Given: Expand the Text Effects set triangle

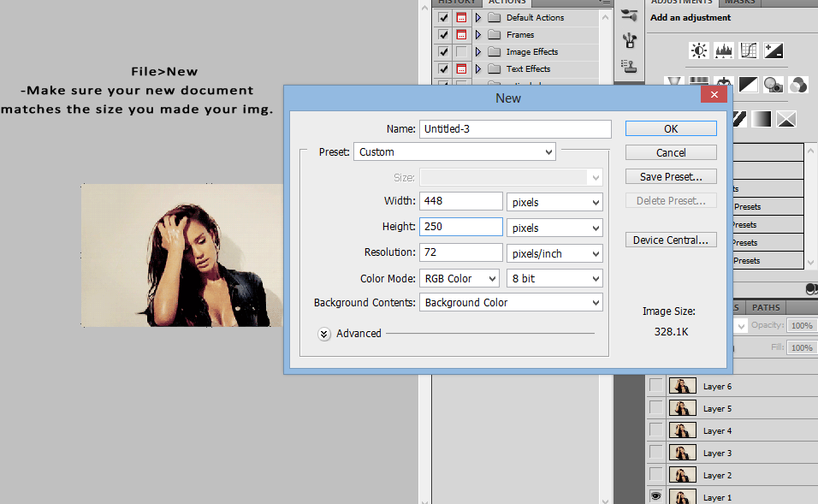Looking at the screenshot, I should click(x=477, y=68).
